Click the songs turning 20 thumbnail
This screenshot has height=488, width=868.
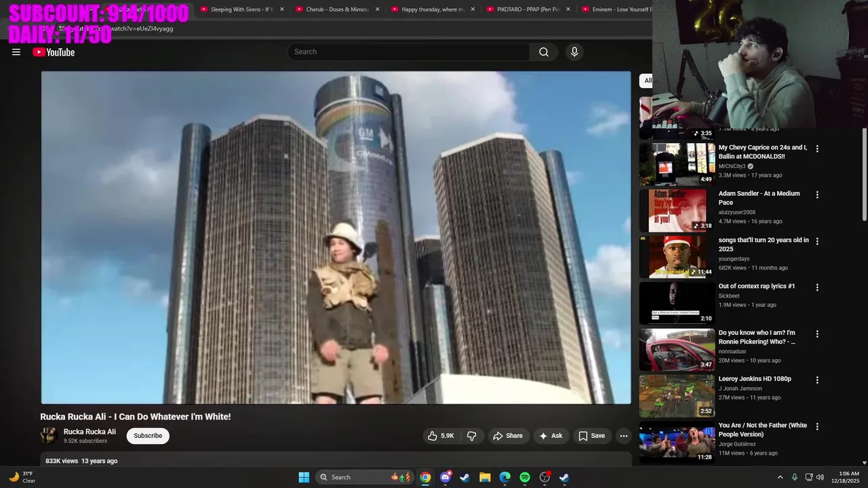(x=677, y=257)
